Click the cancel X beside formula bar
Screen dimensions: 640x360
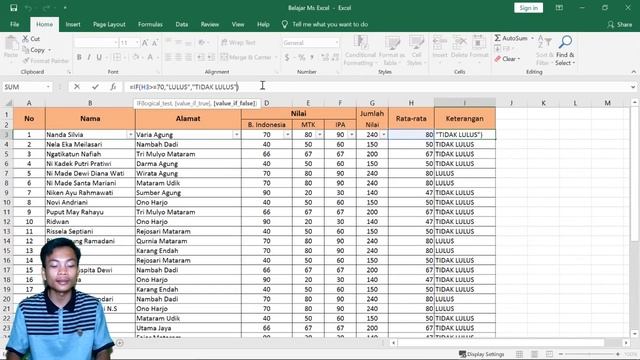pyautogui.click(x=77, y=87)
